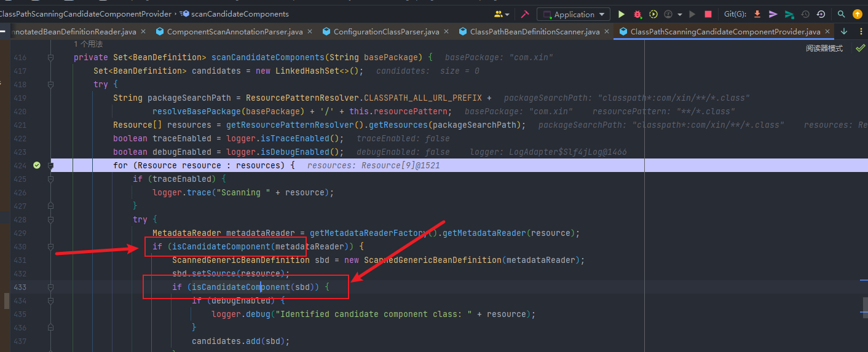The height and width of the screenshot is (352, 868).
Task: Remove the breakpoint on line 424
Action: pos(36,165)
